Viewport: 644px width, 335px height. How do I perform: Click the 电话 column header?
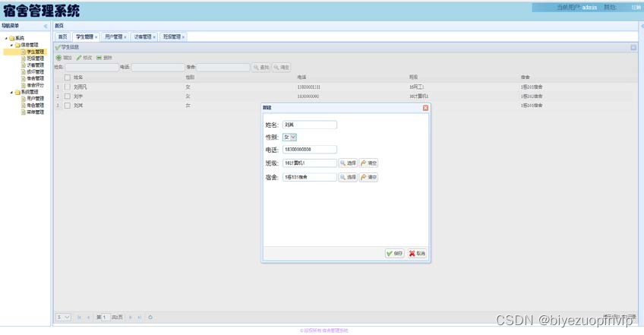(x=301, y=77)
